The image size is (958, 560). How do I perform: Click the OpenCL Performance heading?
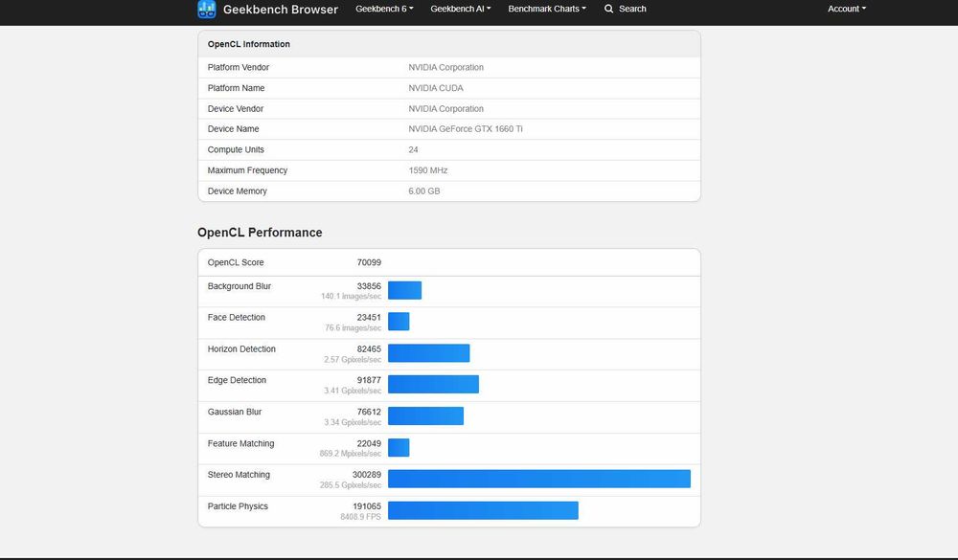[260, 232]
